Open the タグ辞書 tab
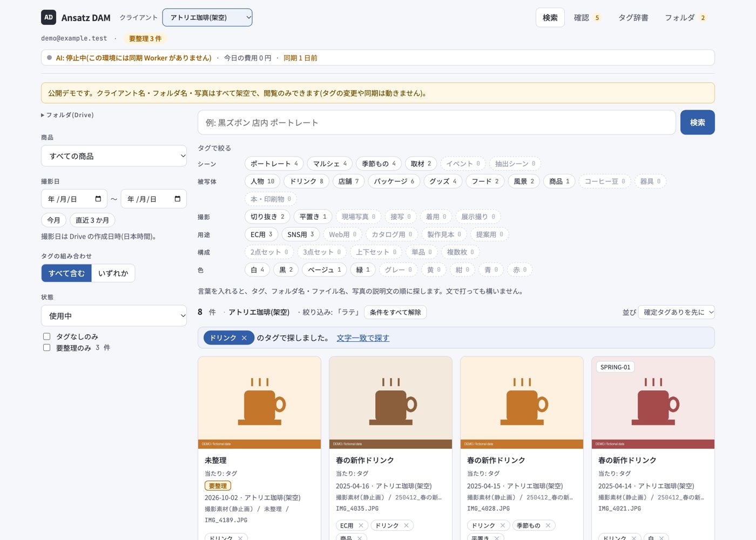This screenshot has width=756, height=540. pos(633,18)
